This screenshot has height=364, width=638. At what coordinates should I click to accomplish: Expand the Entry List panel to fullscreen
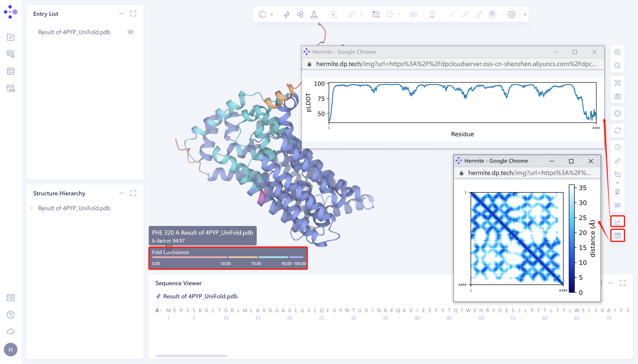(x=133, y=14)
